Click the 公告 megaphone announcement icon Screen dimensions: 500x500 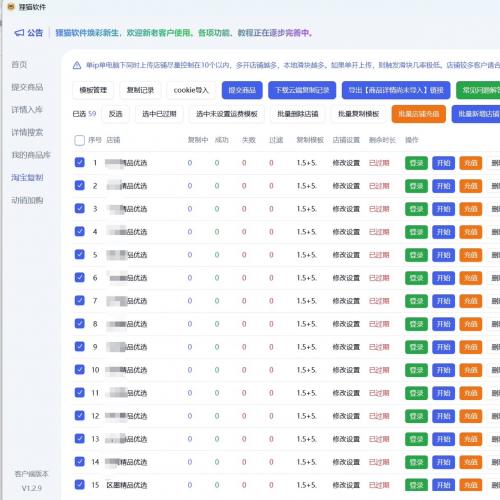tap(19, 33)
